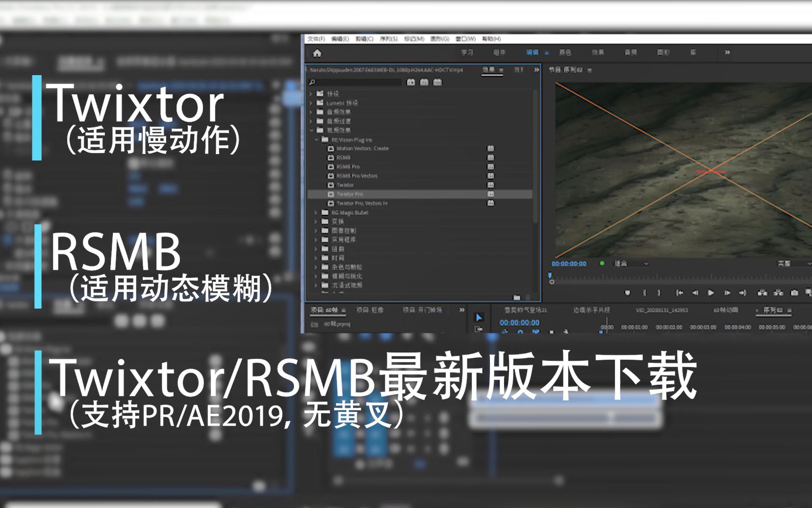Click the RSMB Pro effect icon

coord(331,166)
